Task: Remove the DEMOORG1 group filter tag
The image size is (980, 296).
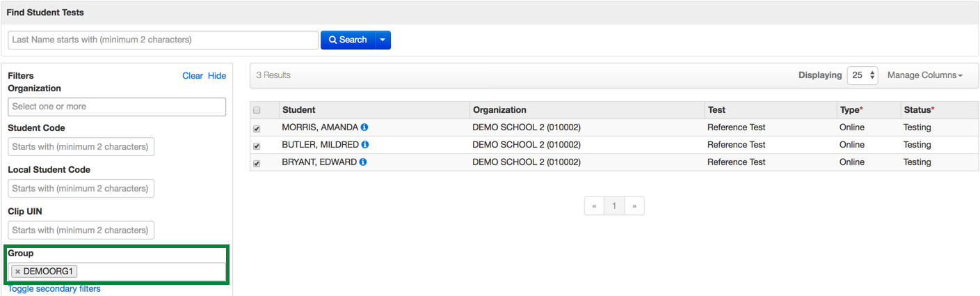Action: coord(17,272)
